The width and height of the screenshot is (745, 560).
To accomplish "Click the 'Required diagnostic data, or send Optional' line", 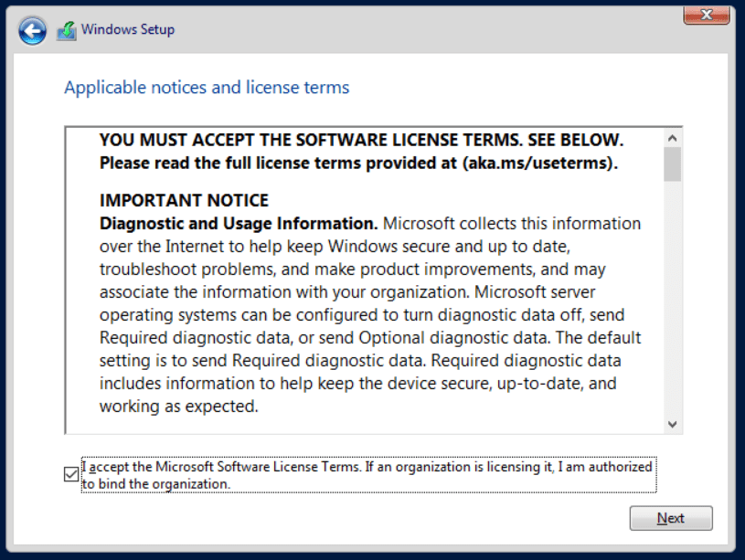I will coord(366,338).
